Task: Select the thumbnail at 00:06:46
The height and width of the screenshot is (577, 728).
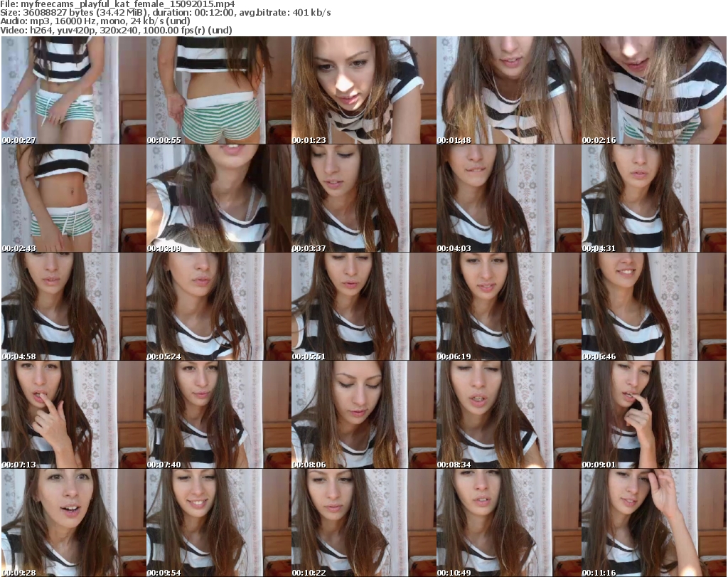Action: click(x=654, y=307)
